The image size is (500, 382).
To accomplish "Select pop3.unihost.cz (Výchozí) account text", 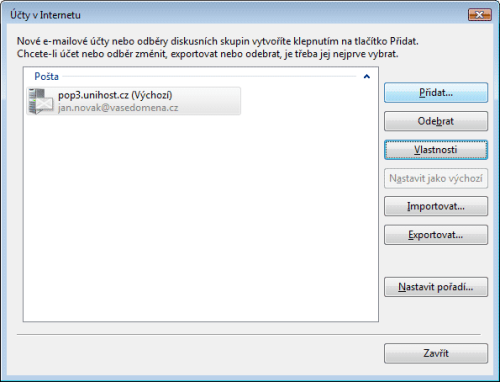I will click(x=115, y=95).
